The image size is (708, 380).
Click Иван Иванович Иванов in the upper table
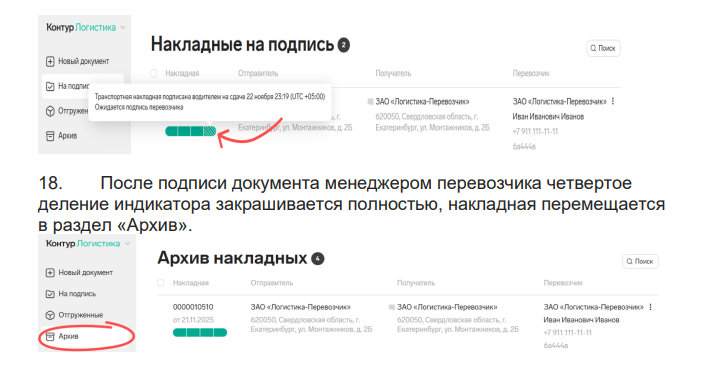pyautogui.click(x=548, y=116)
